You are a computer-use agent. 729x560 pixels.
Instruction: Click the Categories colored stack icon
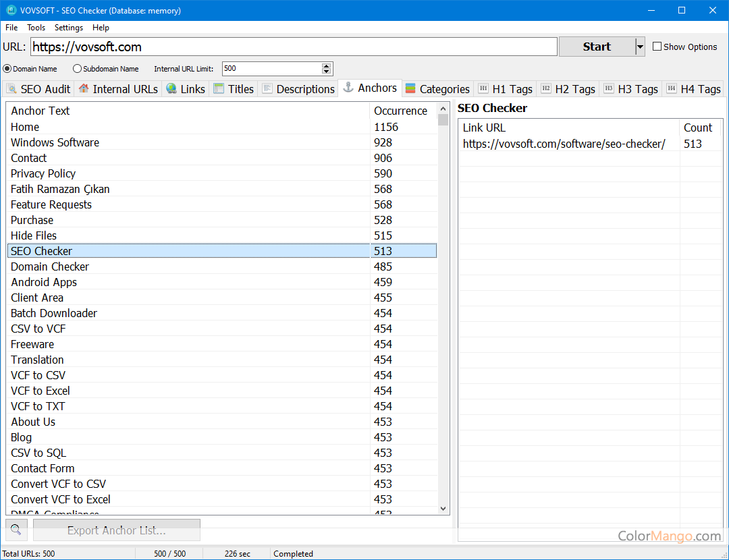[x=410, y=89]
